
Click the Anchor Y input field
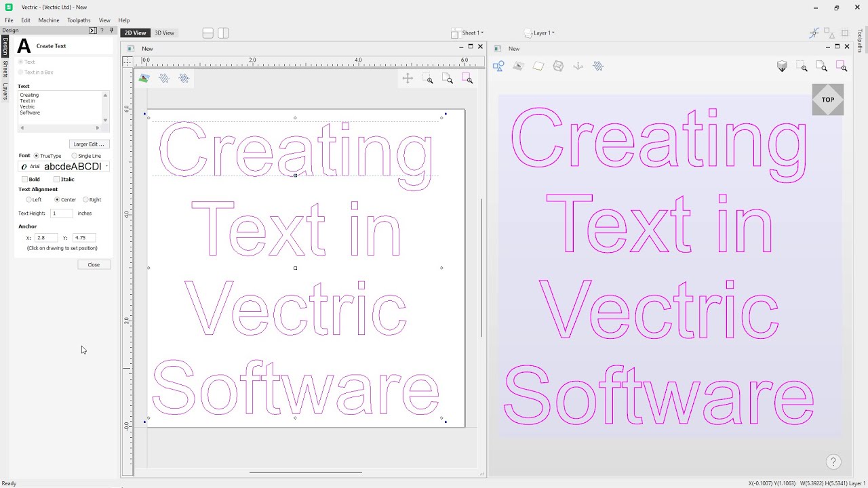[x=84, y=238]
